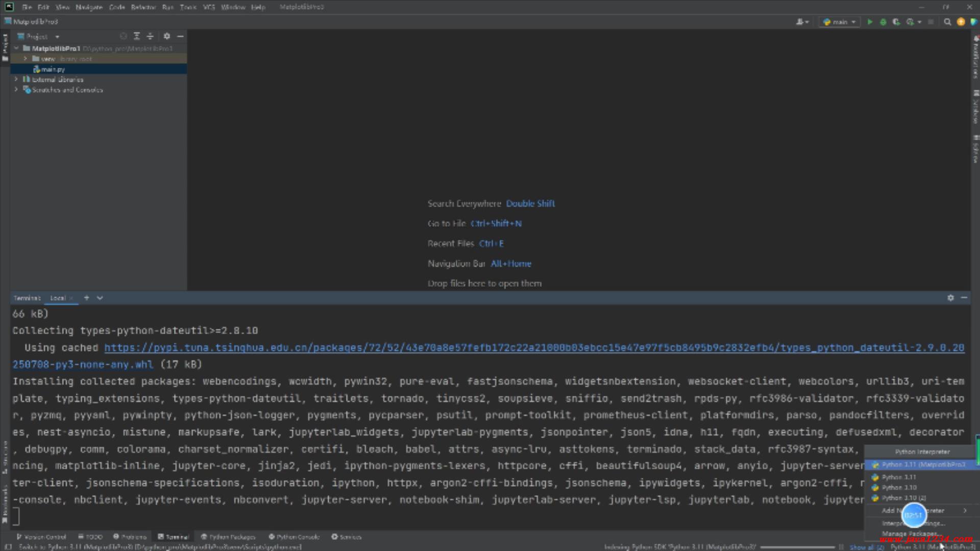The image size is (980, 551).
Task: Start debugging with the green bug icon
Action: 883,22
